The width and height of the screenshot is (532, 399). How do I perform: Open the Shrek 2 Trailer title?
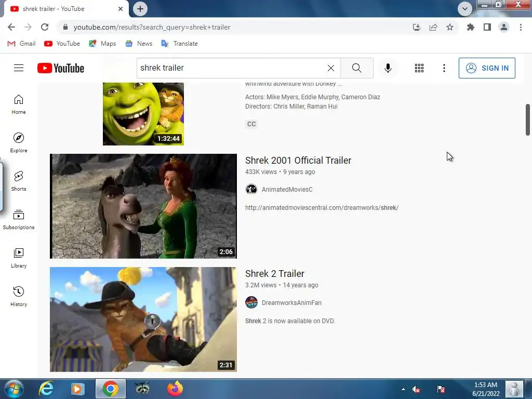[274, 273]
